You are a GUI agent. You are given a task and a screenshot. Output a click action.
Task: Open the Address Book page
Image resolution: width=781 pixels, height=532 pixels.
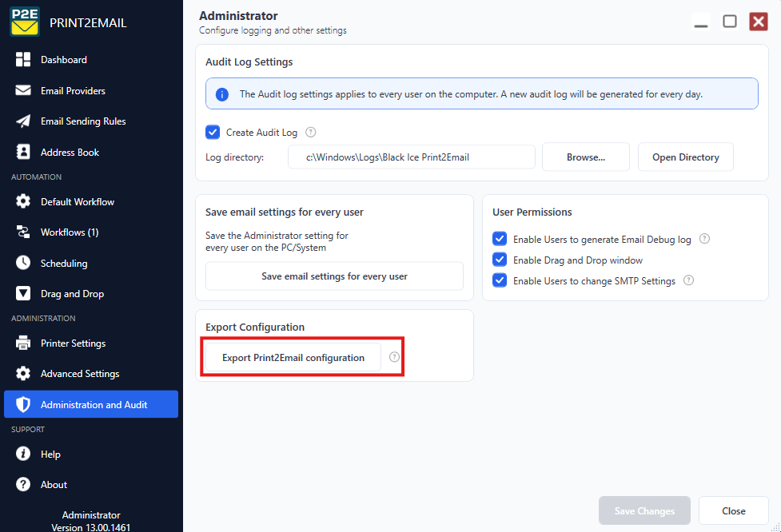click(x=91, y=153)
